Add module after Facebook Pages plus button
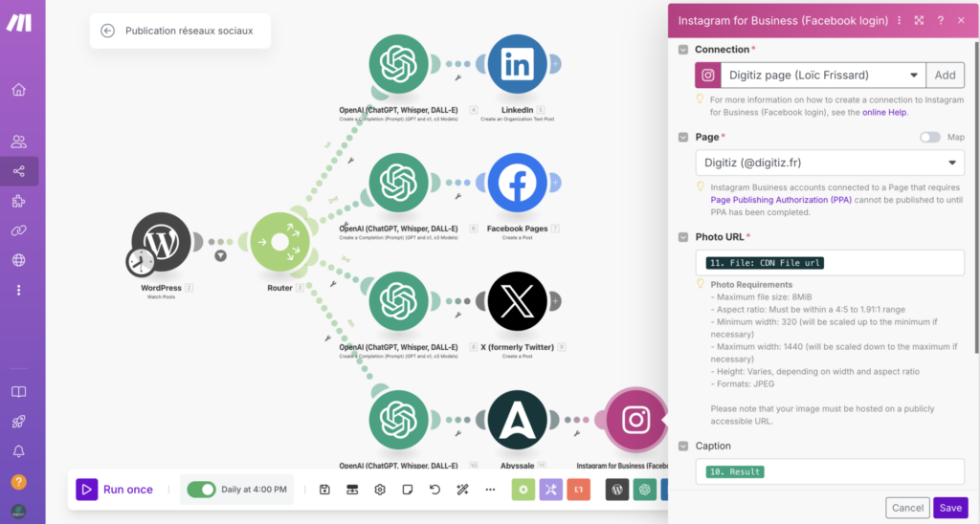The image size is (980, 524). [555, 183]
